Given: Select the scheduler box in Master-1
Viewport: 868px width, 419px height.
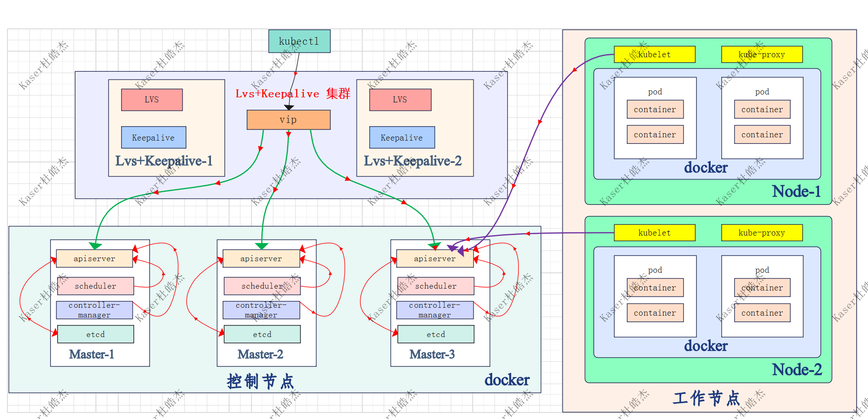Looking at the screenshot, I should pos(95,286).
